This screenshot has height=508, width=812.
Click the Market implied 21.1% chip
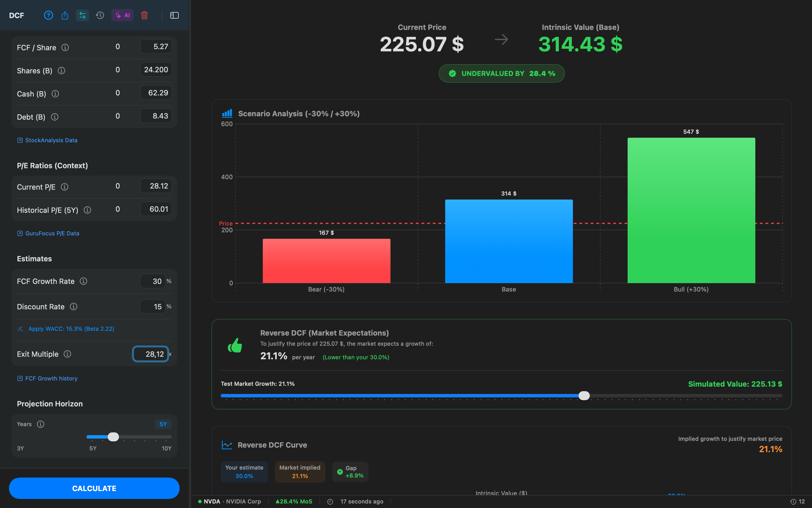coord(300,472)
